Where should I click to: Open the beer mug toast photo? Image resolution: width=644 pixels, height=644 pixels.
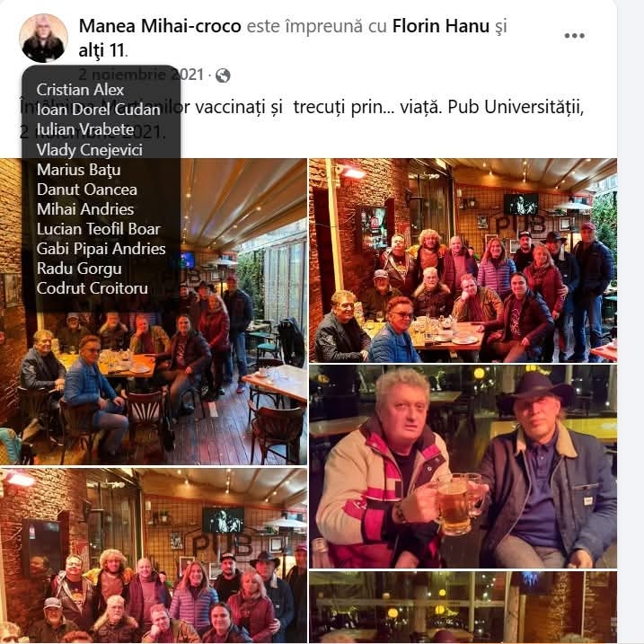click(x=463, y=466)
